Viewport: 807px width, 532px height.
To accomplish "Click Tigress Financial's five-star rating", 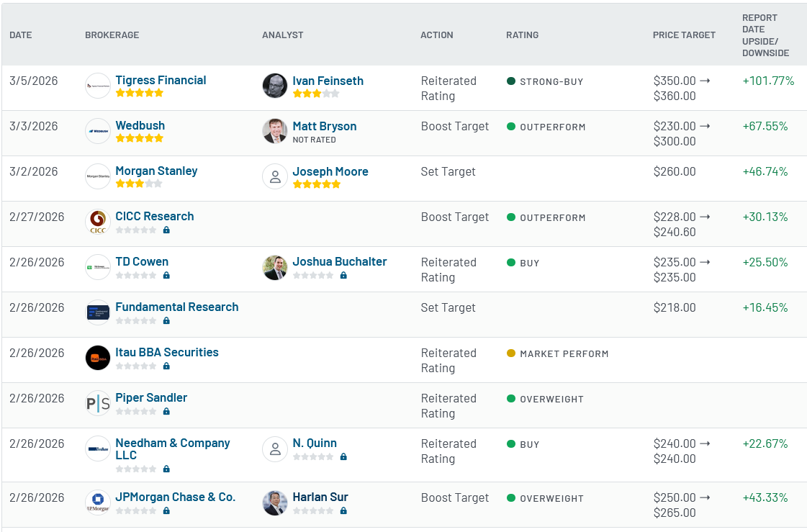I will point(140,93).
